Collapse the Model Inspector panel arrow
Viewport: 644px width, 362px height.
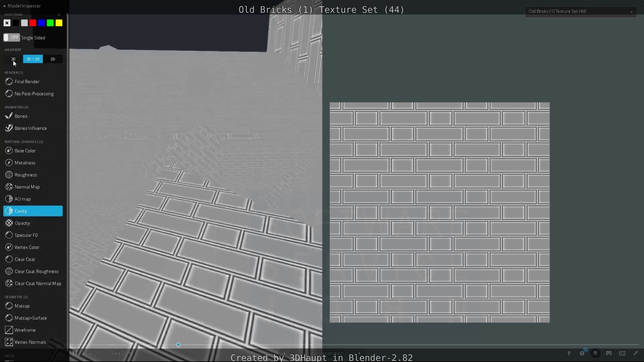[x=4, y=6]
